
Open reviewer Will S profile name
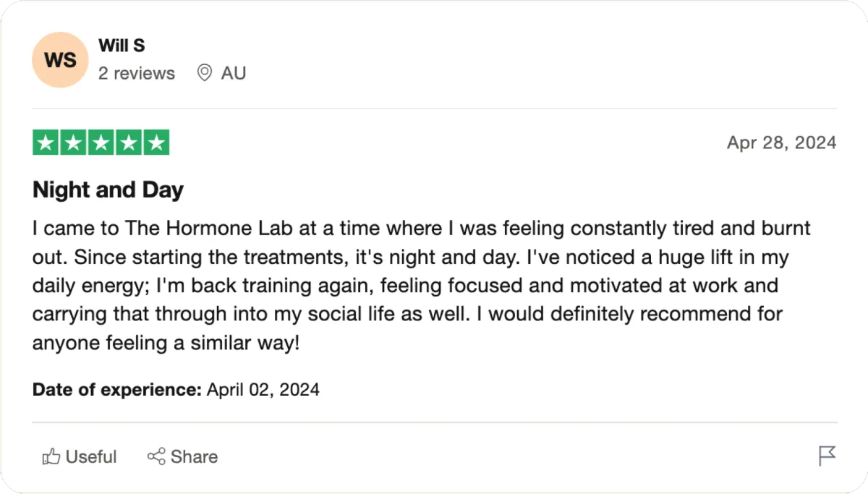(x=122, y=46)
